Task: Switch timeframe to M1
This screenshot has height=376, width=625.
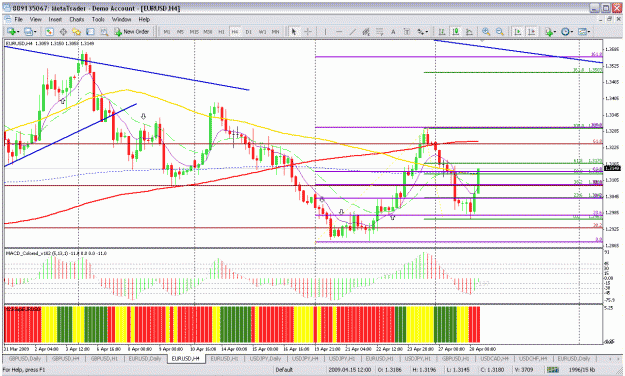Action: click(167, 32)
